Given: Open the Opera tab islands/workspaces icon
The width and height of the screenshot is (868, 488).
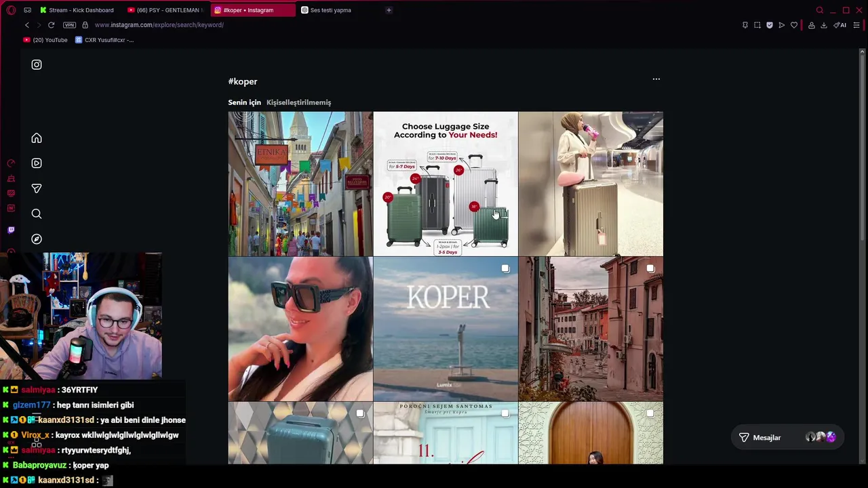Looking at the screenshot, I should click(x=27, y=10).
